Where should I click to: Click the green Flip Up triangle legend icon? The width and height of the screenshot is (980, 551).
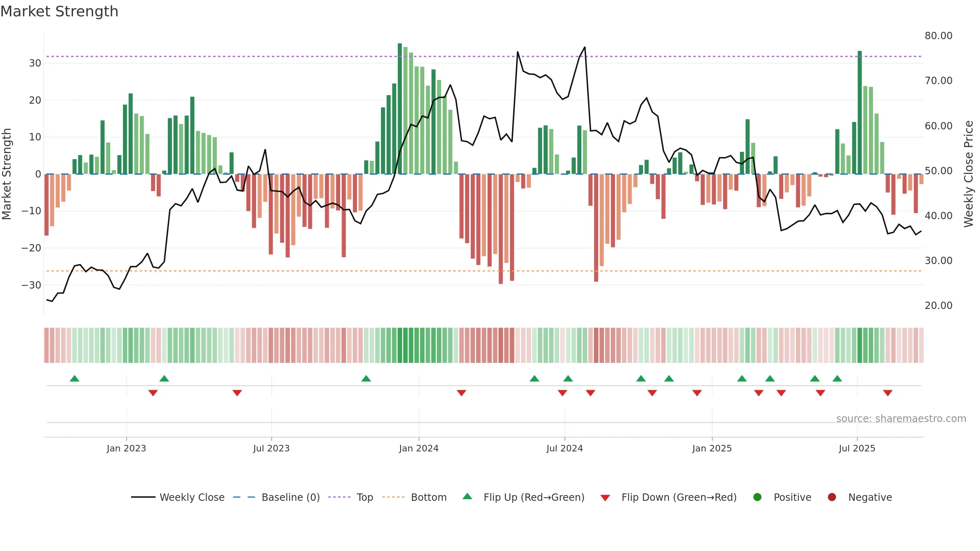coord(468,496)
